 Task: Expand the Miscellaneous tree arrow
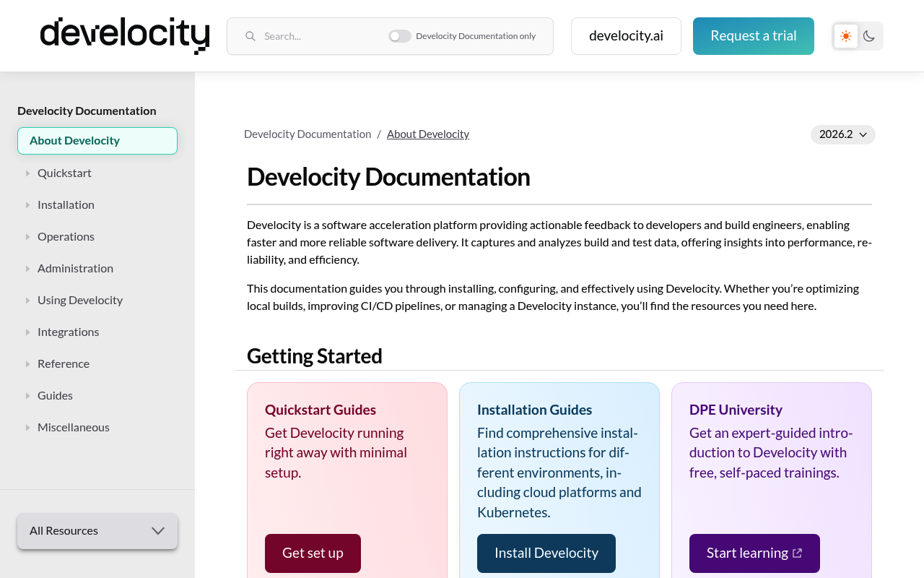[x=27, y=427]
